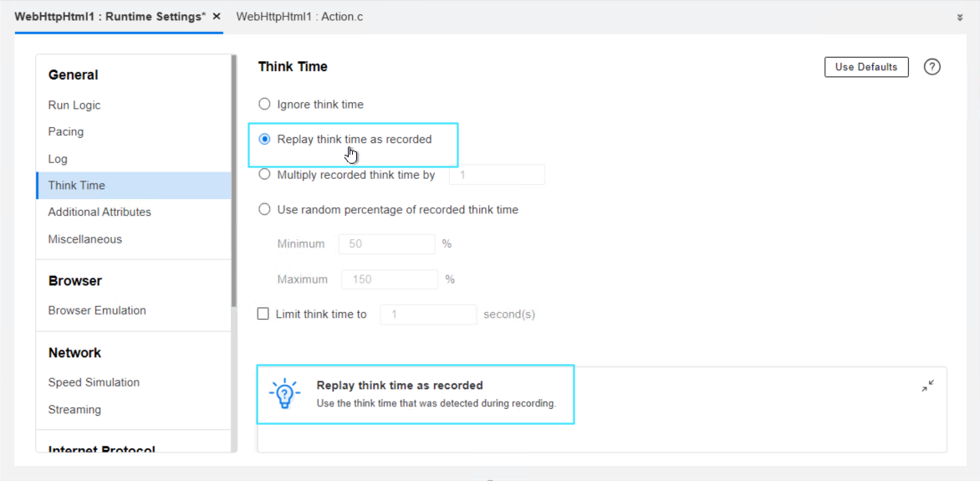This screenshot has width=980, height=481.
Task: Switch to WebHttpHtml1 Action.c tab
Action: (x=299, y=17)
